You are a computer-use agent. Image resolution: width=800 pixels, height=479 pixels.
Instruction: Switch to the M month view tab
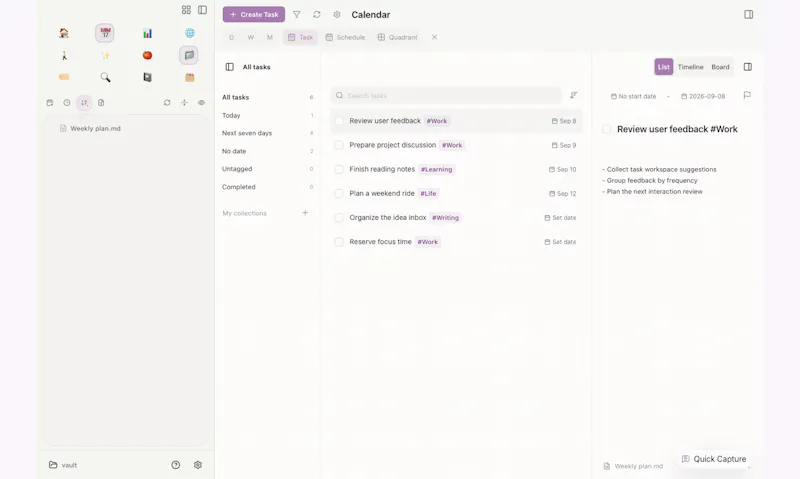pos(270,37)
